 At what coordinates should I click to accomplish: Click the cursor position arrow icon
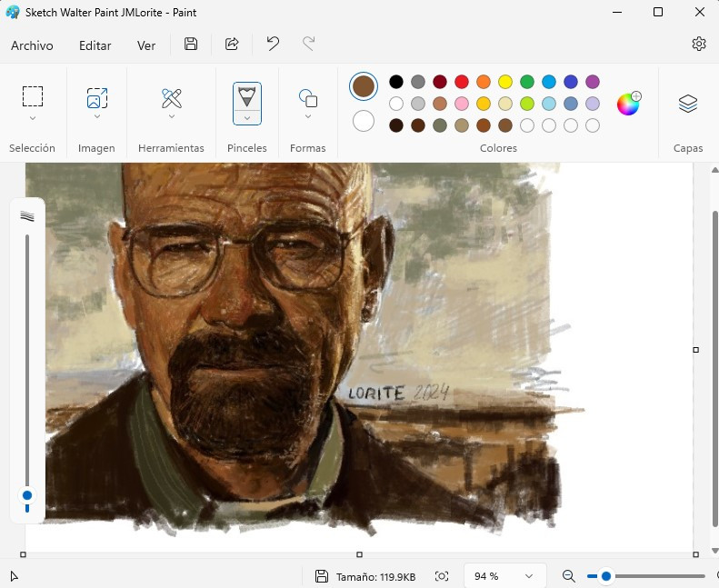coord(15,576)
